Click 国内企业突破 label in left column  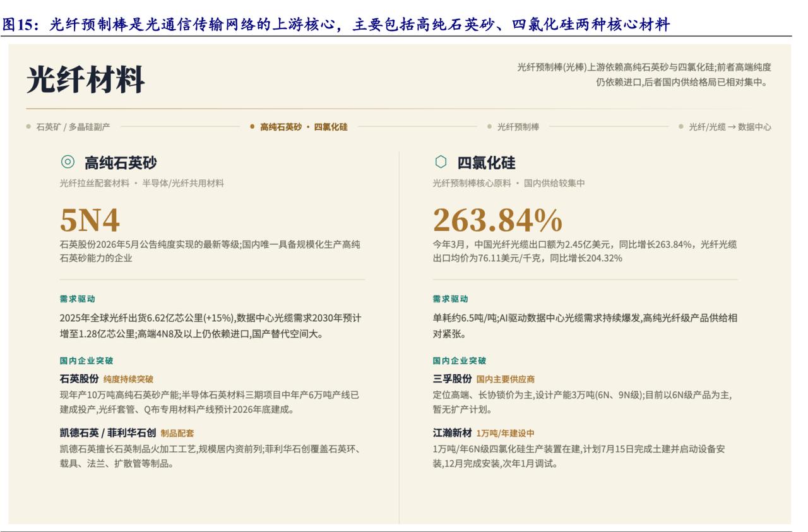click(86, 360)
